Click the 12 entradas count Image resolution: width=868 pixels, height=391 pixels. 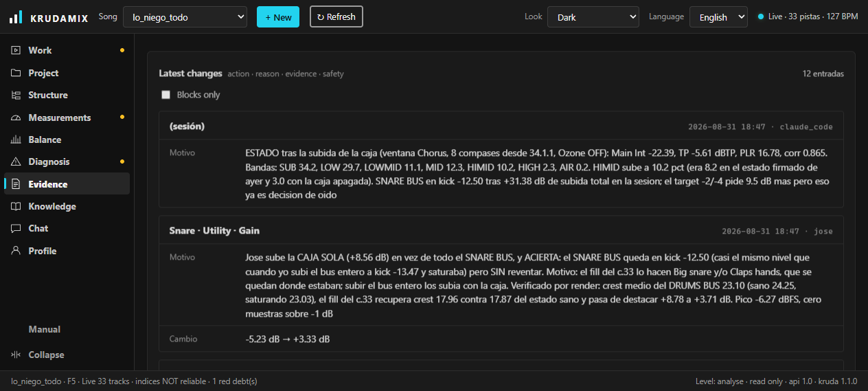tap(823, 74)
